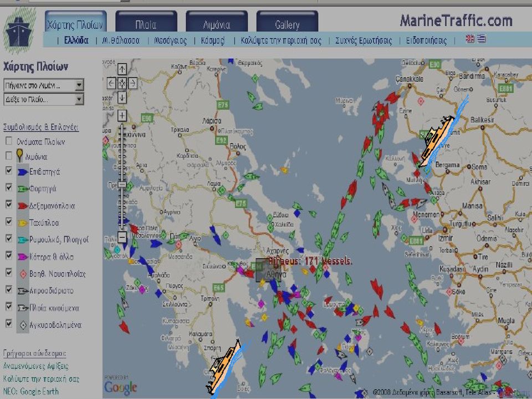This screenshot has height=399, width=532.
Task: Uncheck the Βοηθ. Ναυσιπλοΐας checkbox
Action: pos(9,273)
